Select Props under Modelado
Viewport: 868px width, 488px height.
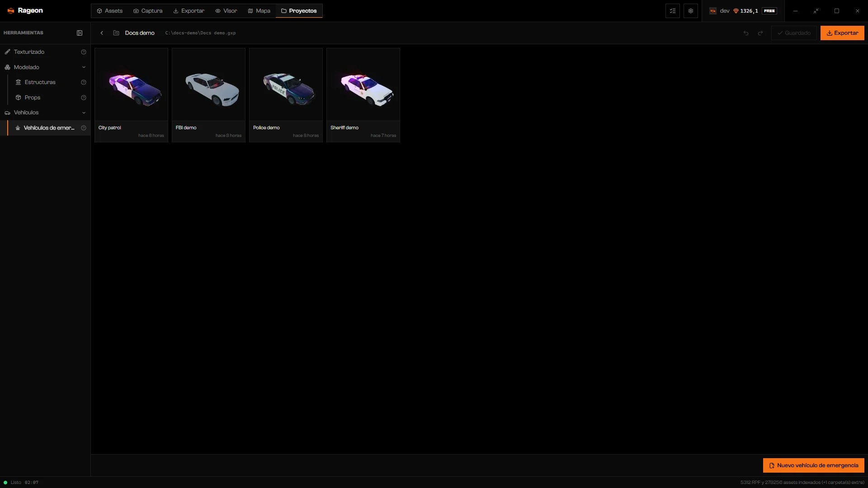33,98
